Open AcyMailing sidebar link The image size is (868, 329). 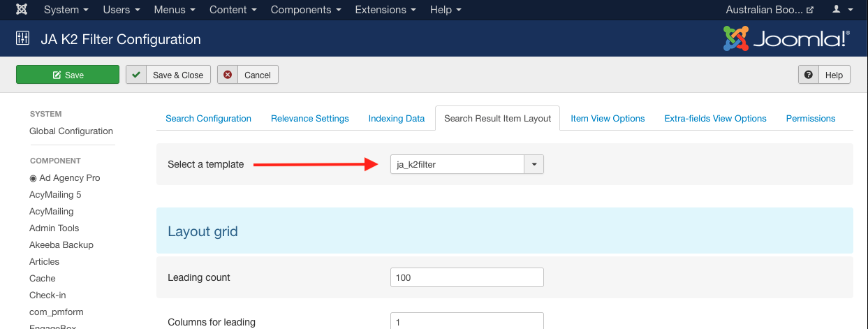tap(51, 211)
